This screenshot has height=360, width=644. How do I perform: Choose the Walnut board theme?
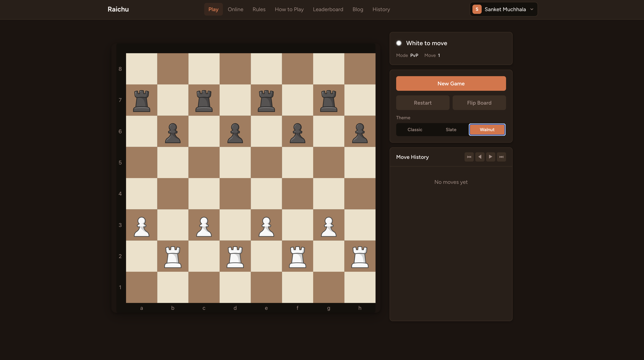pyautogui.click(x=487, y=130)
